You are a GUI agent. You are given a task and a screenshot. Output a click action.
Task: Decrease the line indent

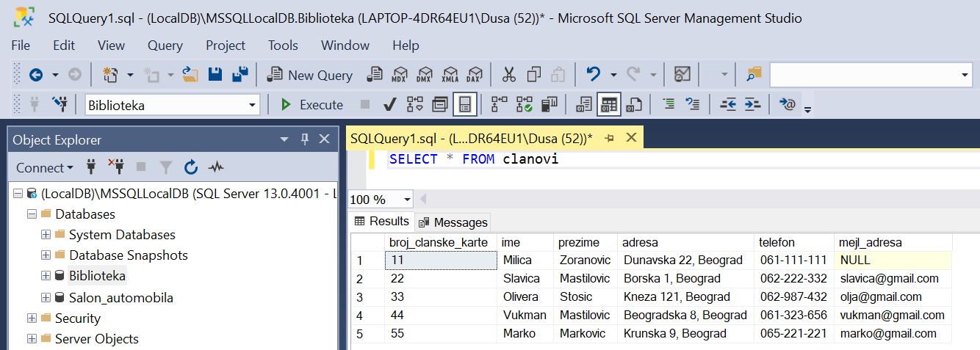[727, 105]
